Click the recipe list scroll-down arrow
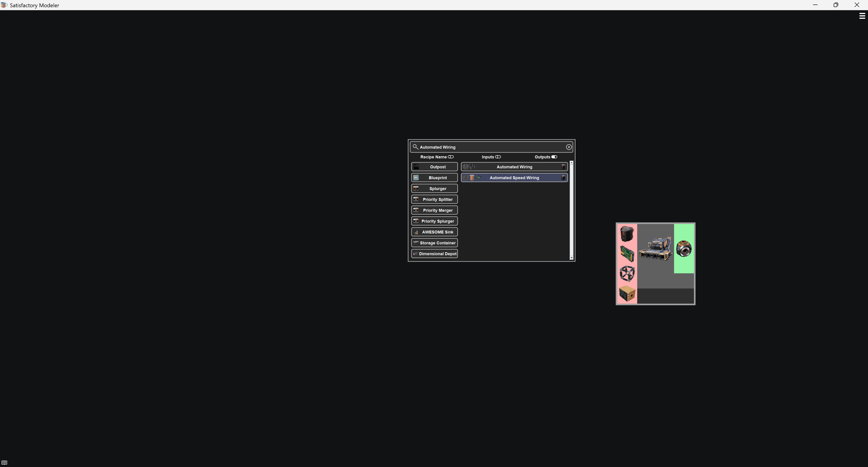 571,258
